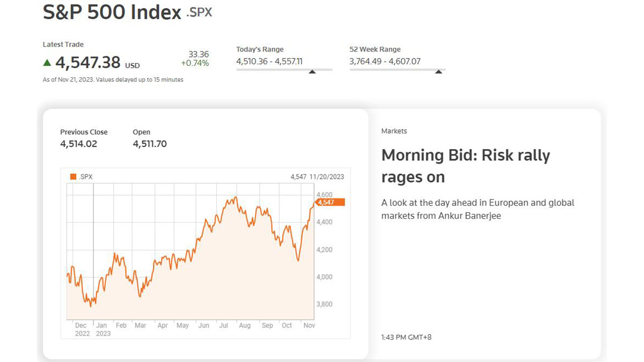This screenshot has width=644, height=362.
Task: Click the Mar x-axis label
Action: tap(141, 326)
